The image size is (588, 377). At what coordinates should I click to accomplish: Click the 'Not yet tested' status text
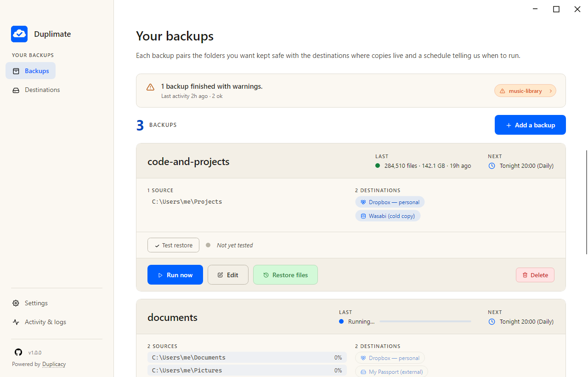click(x=235, y=245)
